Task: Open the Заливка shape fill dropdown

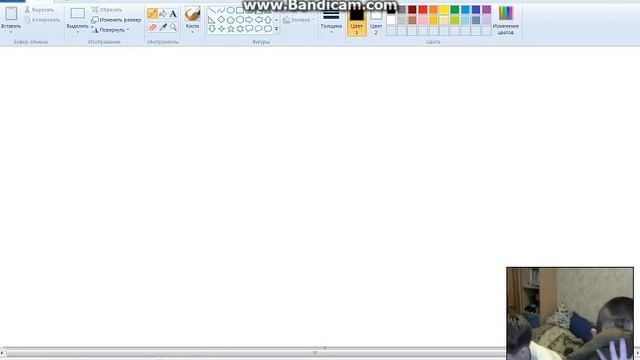Action: click(x=299, y=20)
